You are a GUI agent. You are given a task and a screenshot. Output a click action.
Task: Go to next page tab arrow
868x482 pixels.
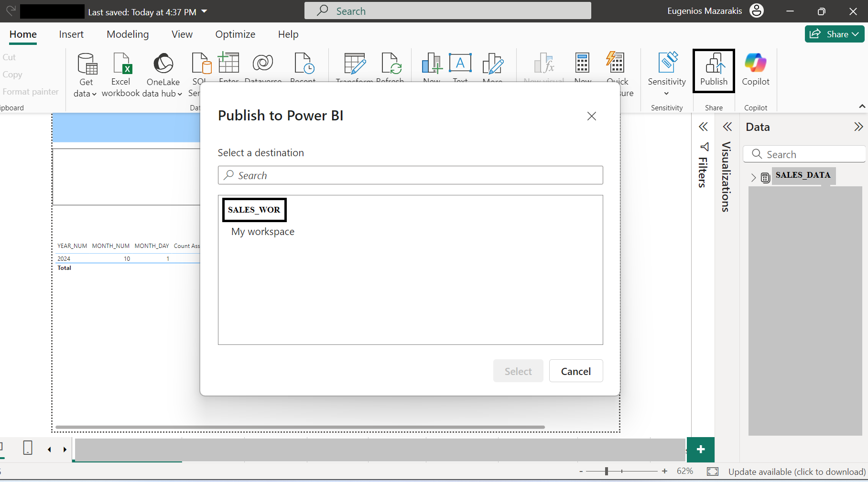coord(65,450)
